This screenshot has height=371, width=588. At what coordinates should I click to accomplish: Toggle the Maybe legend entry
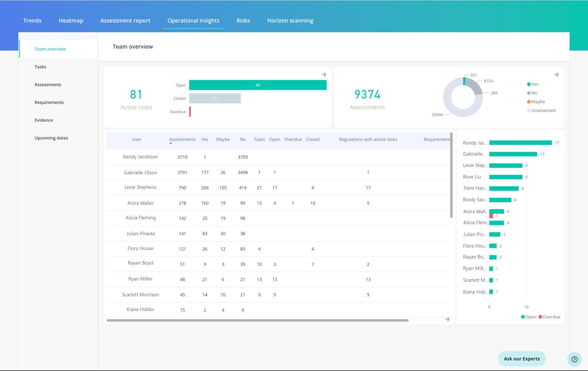(538, 101)
